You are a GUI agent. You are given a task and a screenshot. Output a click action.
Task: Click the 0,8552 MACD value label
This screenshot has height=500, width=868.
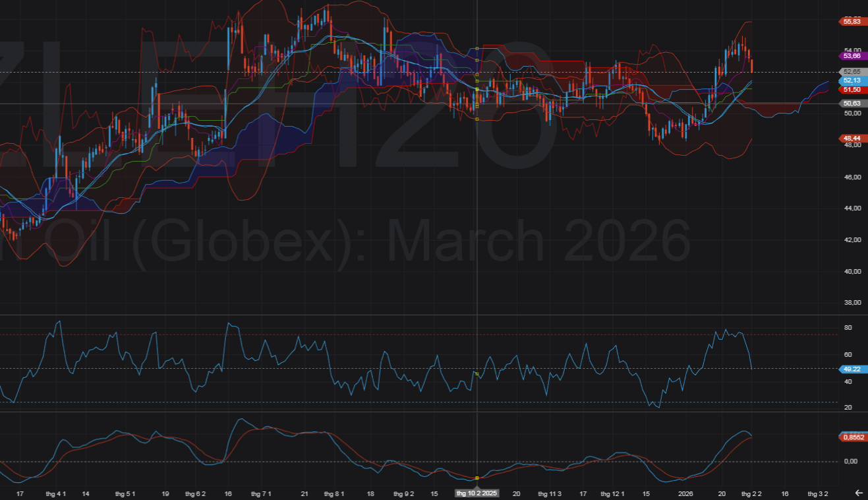[x=852, y=437]
